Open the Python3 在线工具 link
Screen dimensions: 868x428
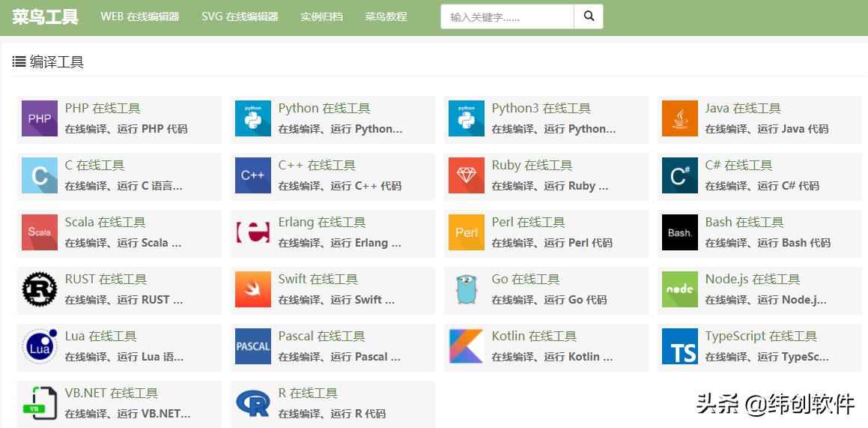[541, 109]
